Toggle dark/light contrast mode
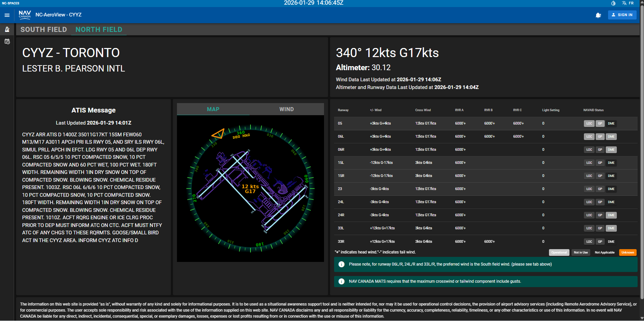Image resolution: width=644 pixels, height=321 pixels. click(x=613, y=3)
